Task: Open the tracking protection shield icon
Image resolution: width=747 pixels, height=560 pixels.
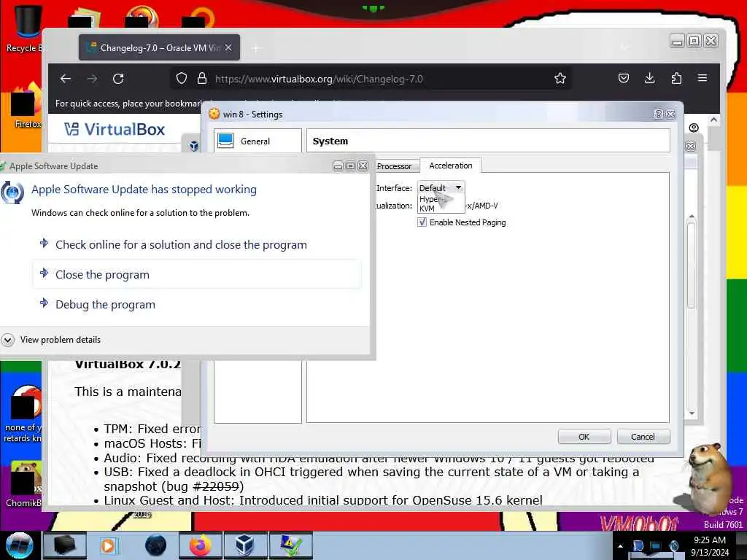Action: click(182, 79)
